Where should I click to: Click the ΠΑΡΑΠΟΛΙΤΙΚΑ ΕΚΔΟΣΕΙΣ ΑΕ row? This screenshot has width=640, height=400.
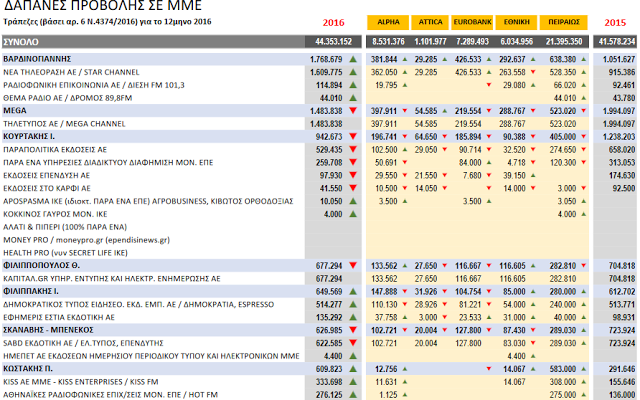[x=55, y=149]
